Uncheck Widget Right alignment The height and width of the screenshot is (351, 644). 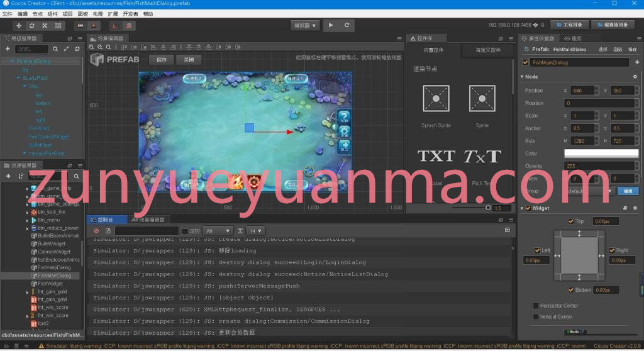pyautogui.click(x=612, y=250)
